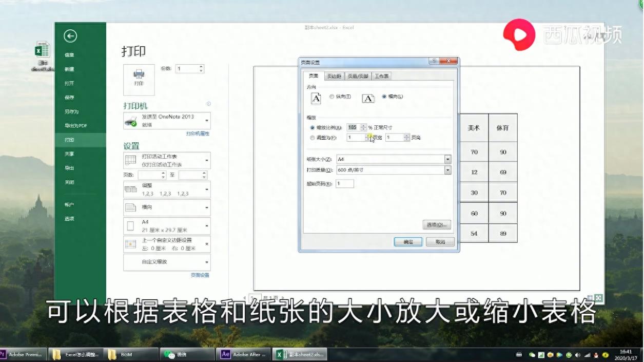Click the 横向 orientation setting icon

point(130,207)
